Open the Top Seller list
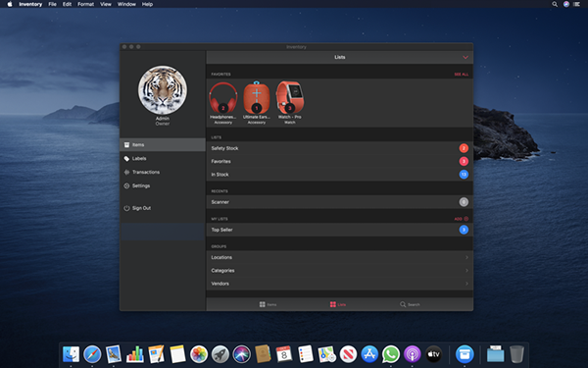Image resolution: width=588 pixels, height=368 pixels. point(339,230)
